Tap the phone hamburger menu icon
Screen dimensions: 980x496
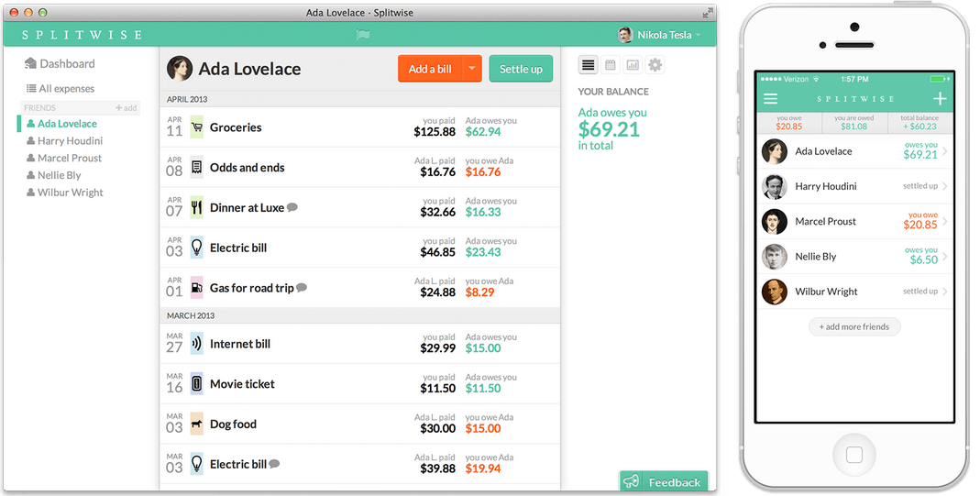click(771, 99)
